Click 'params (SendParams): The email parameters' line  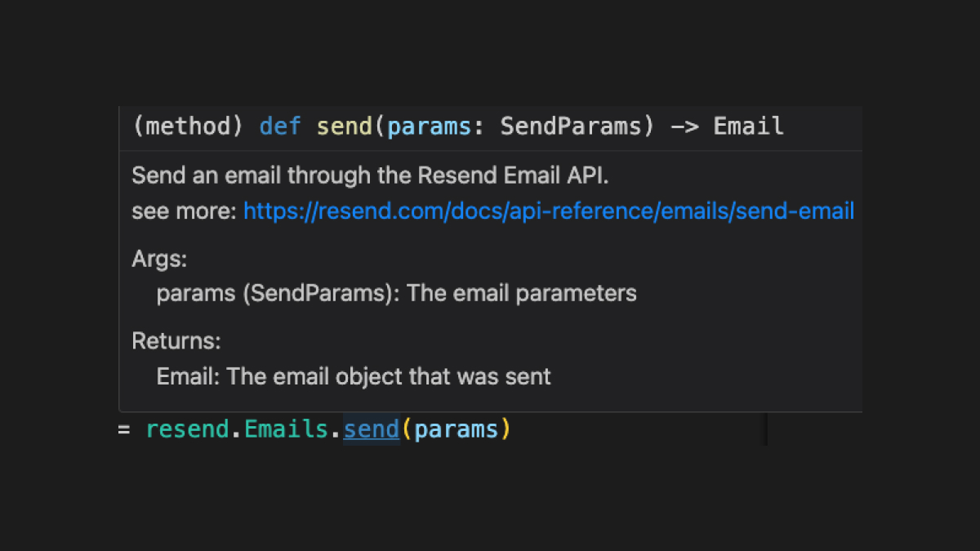pyautogui.click(x=397, y=293)
